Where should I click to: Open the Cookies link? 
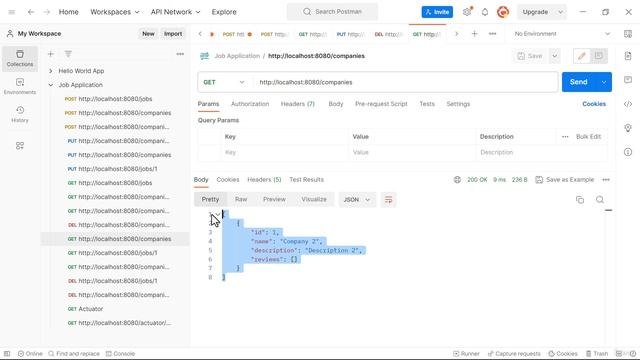(594, 104)
